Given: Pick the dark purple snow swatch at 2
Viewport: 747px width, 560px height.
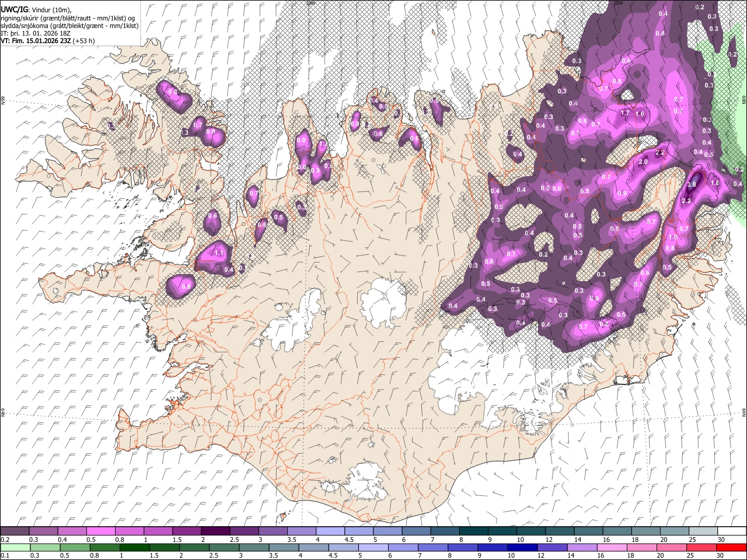Looking at the screenshot, I should point(215,531).
